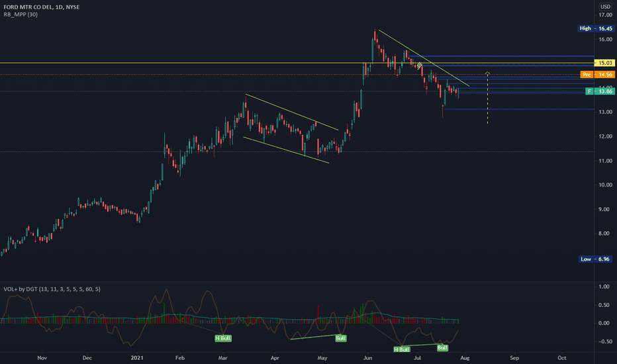Screen dimensions: 617x364
Task: Select 2021 on the time axis
Action: coord(137,358)
